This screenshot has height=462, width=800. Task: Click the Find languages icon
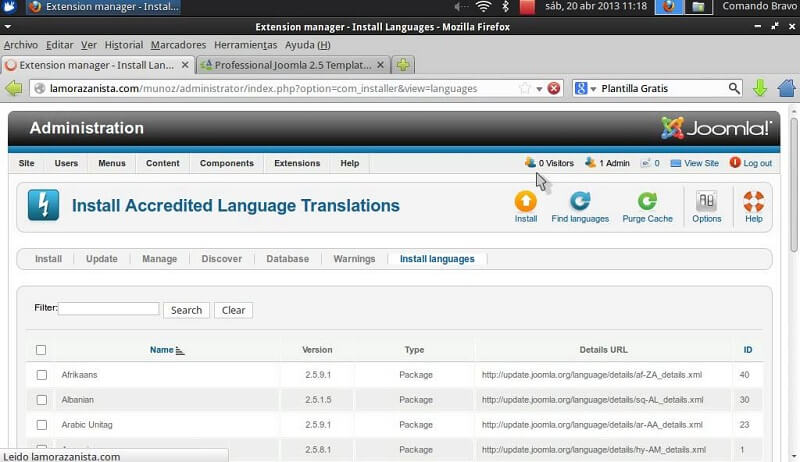tap(580, 201)
